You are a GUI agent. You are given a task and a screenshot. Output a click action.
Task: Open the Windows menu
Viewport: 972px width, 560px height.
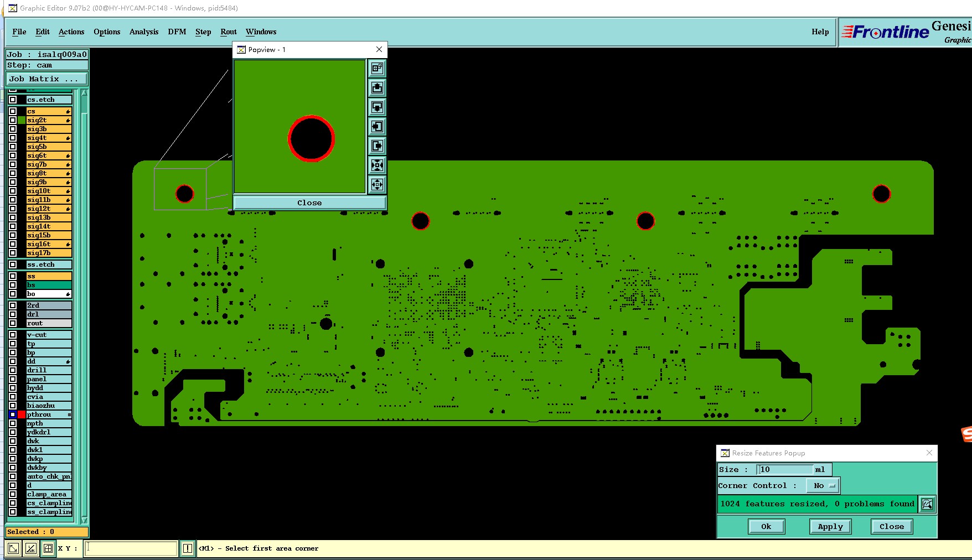click(261, 32)
